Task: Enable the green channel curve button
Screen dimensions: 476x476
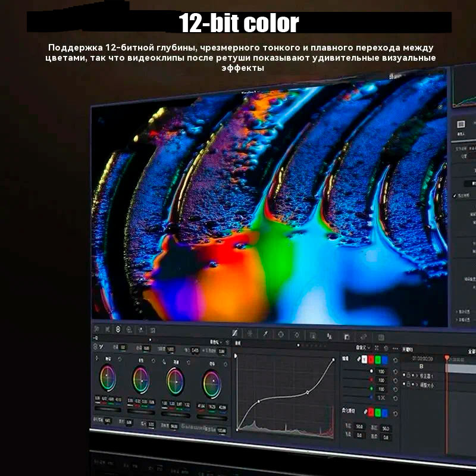Action: coord(376,359)
